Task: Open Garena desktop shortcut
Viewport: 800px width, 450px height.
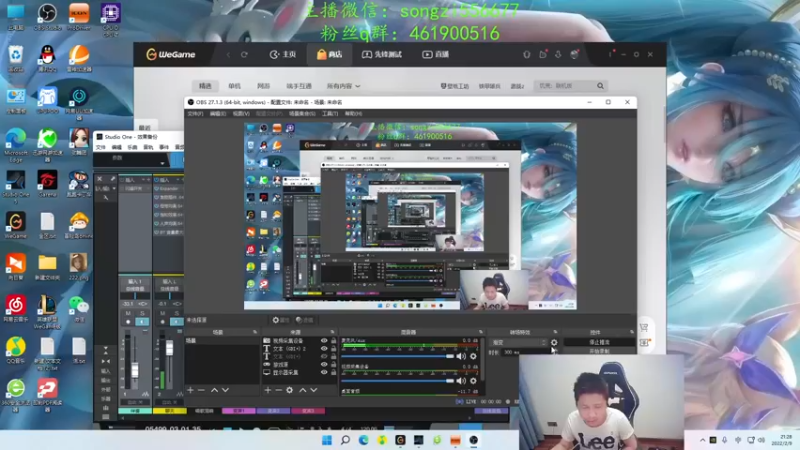Action: click(47, 184)
